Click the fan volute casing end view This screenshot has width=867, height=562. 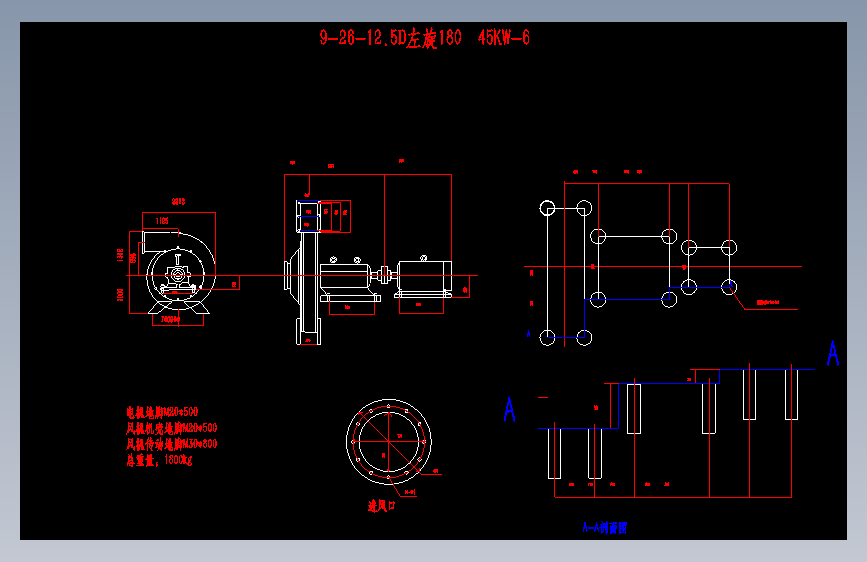coord(178,273)
